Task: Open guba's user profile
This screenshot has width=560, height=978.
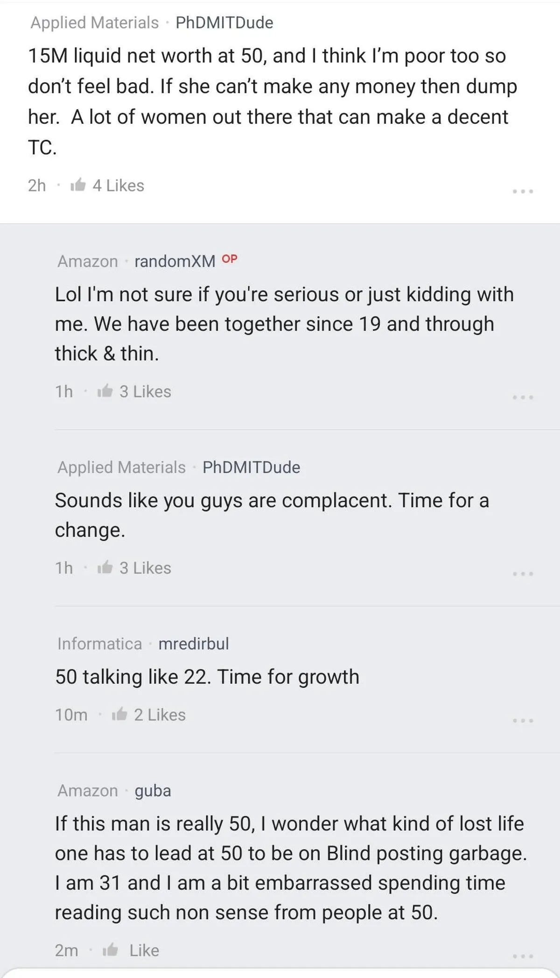Action: [x=153, y=791]
